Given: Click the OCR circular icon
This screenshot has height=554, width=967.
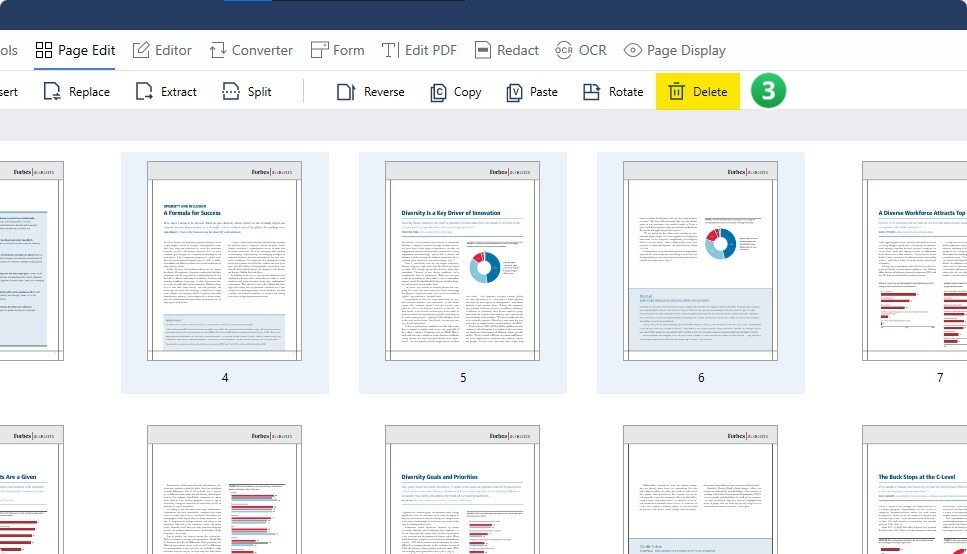Looking at the screenshot, I should point(564,50).
